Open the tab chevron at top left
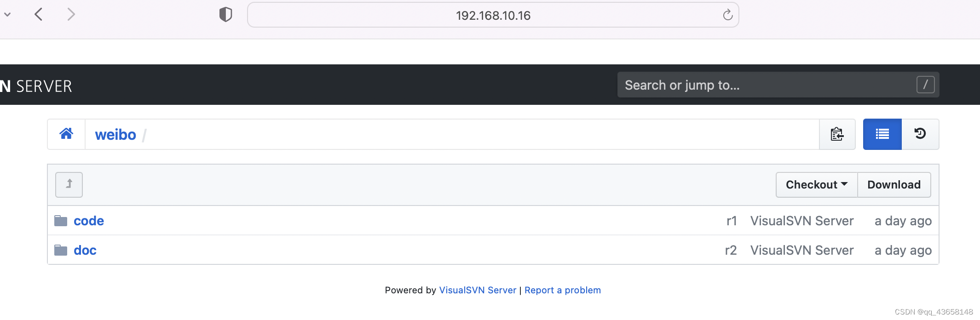Viewport: 980px width, 320px height. point(7,14)
